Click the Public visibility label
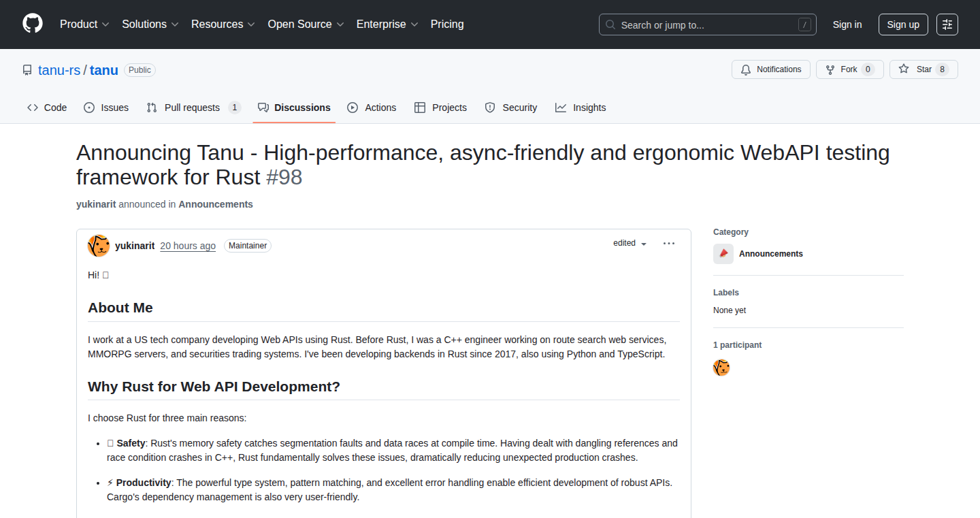980x518 pixels. [140, 70]
